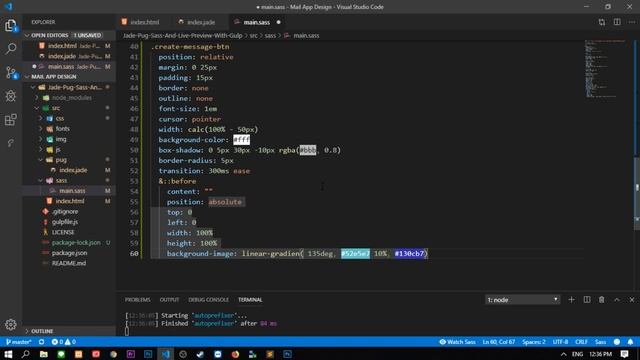Viewport: 640px width, 360px height.
Task: Split the terminal panel
Action: 587,300
